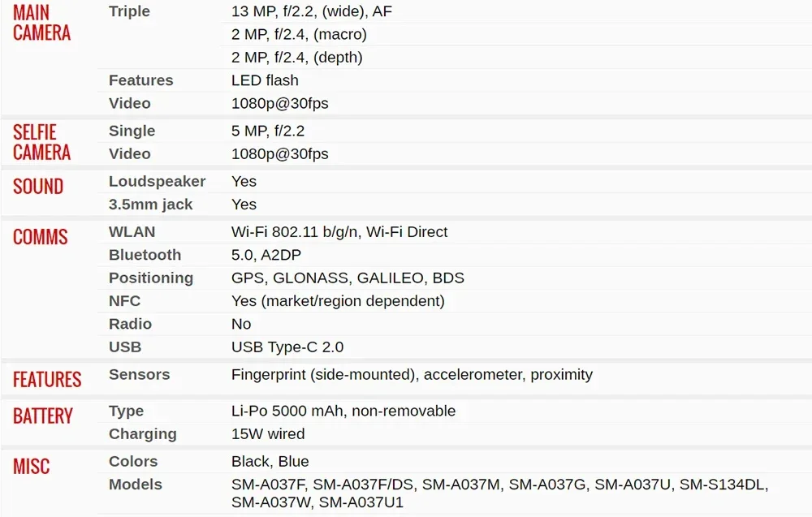The height and width of the screenshot is (517, 812).
Task: Open the NFC spec label
Action: tap(124, 300)
